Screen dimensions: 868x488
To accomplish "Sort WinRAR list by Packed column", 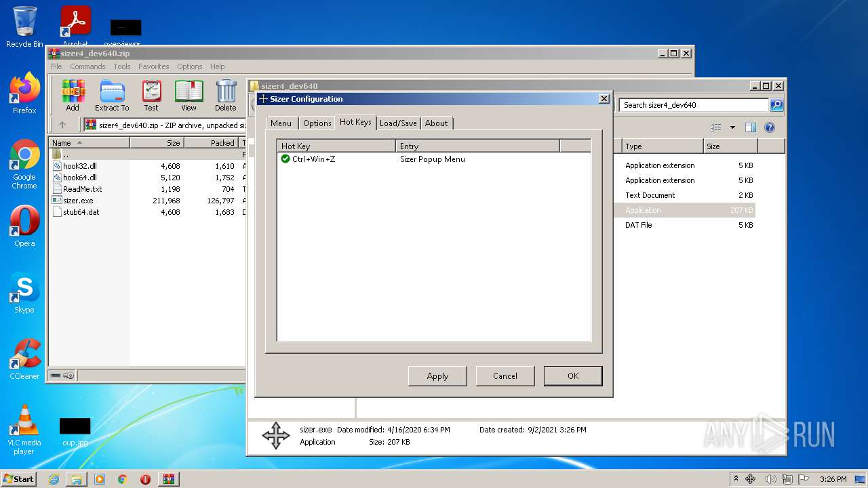I will [211, 143].
